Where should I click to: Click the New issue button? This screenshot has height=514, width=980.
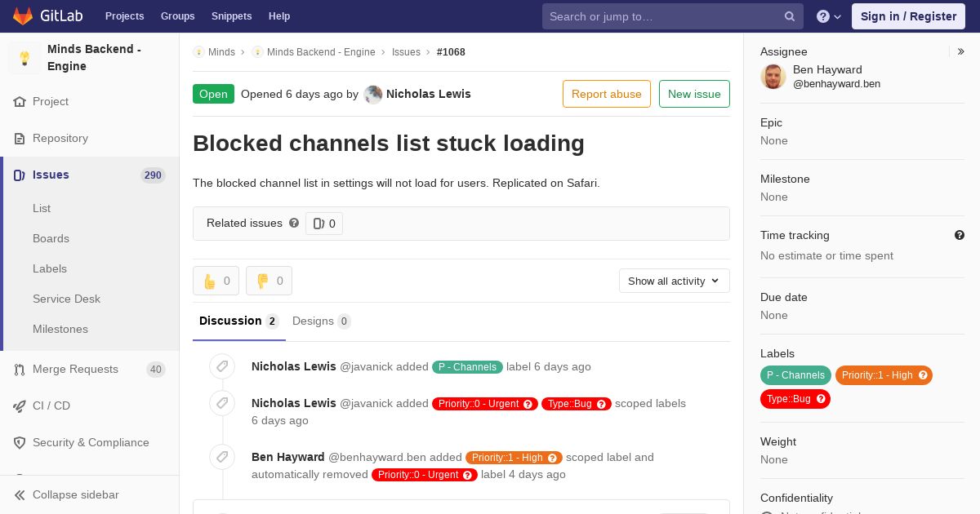[x=694, y=94]
